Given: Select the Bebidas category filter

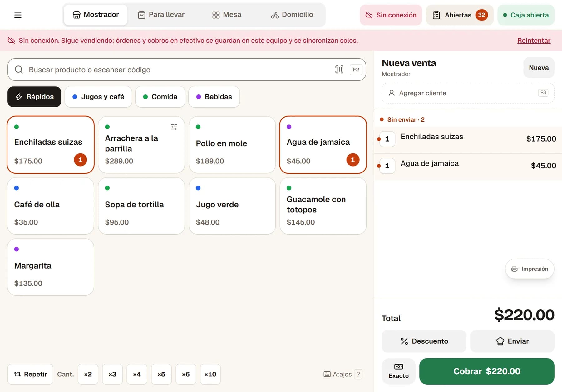Looking at the screenshot, I should 214,97.
